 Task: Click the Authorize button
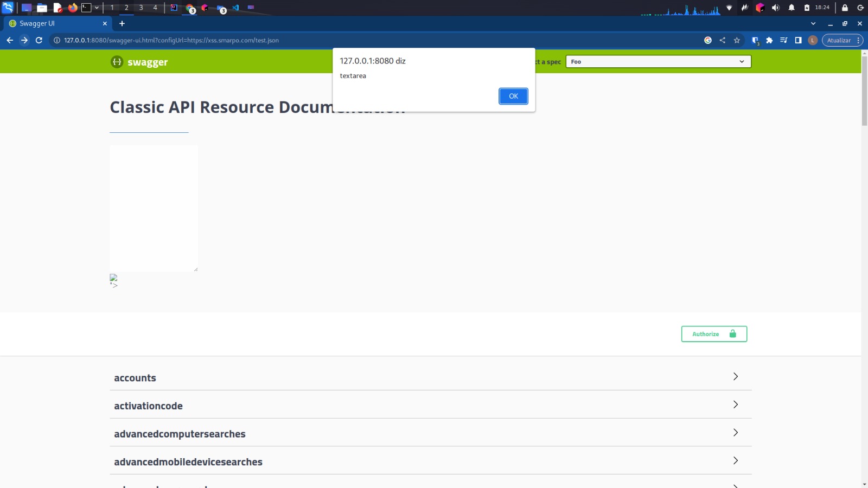tap(714, 334)
